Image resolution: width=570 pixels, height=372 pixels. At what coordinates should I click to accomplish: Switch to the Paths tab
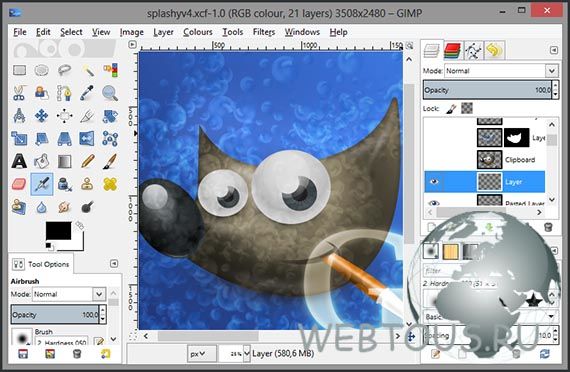pyautogui.click(x=473, y=51)
